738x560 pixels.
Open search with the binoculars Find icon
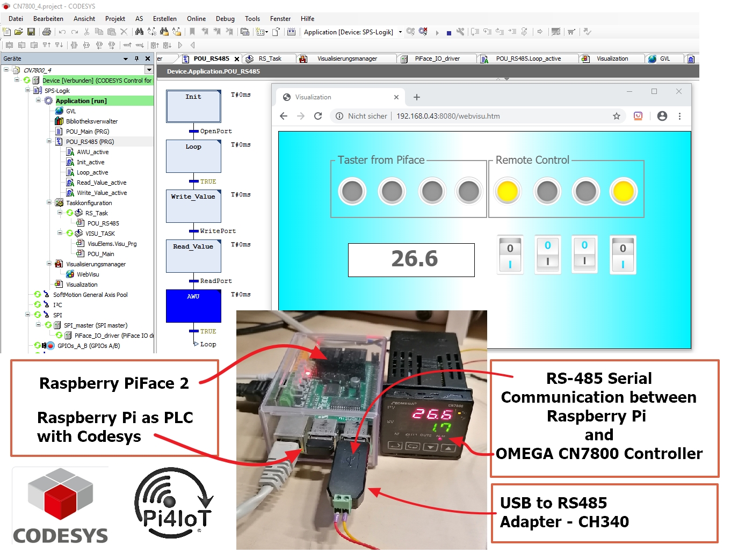[139, 32]
